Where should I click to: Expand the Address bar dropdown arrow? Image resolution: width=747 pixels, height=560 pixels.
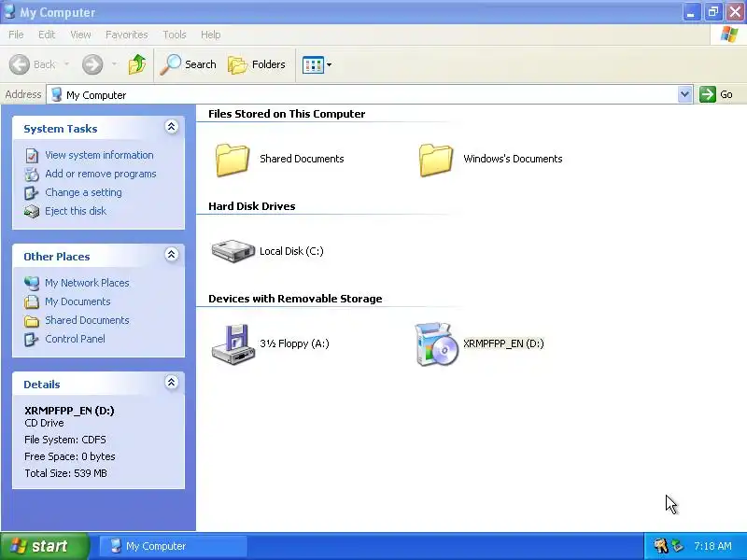pyautogui.click(x=684, y=95)
